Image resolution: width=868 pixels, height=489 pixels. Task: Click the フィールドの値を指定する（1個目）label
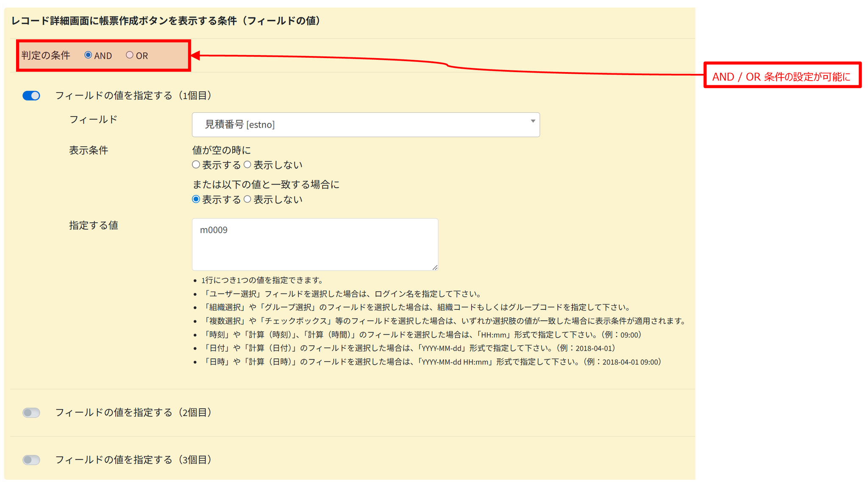pyautogui.click(x=133, y=96)
